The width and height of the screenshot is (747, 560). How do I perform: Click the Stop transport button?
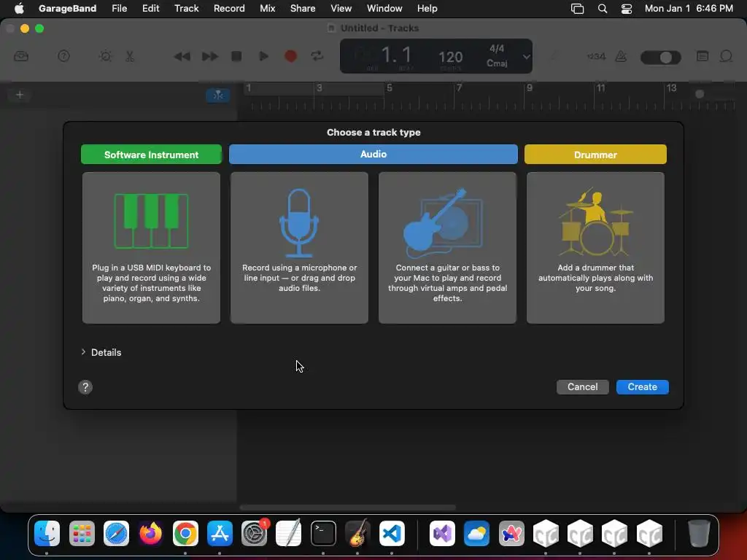(x=236, y=56)
